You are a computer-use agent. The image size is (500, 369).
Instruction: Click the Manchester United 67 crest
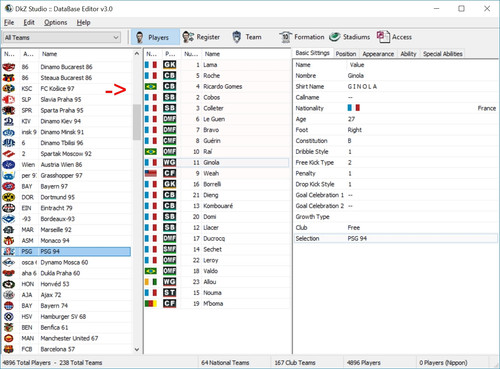click(x=9, y=338)
